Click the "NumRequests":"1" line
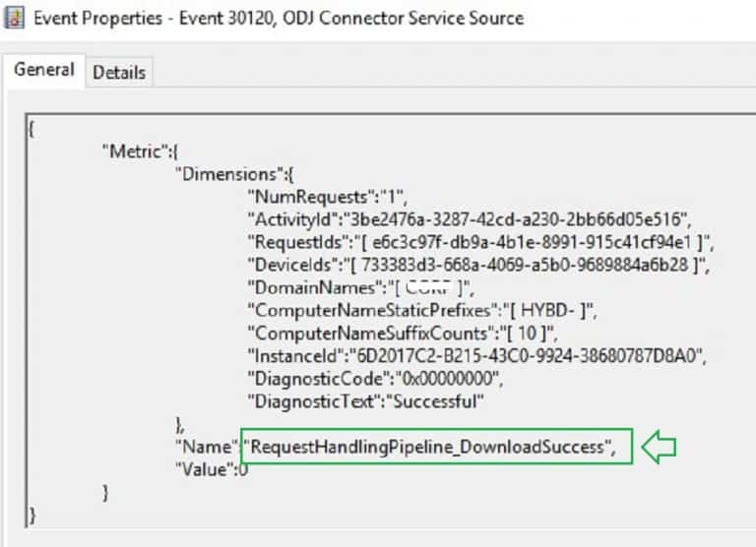756x547 pixels. 328,197
